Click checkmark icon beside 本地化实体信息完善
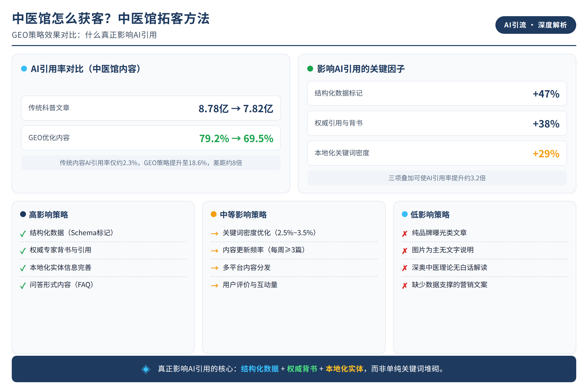This screenshot has width=588, height=392. pyautogui.click(x=23, y=268)
